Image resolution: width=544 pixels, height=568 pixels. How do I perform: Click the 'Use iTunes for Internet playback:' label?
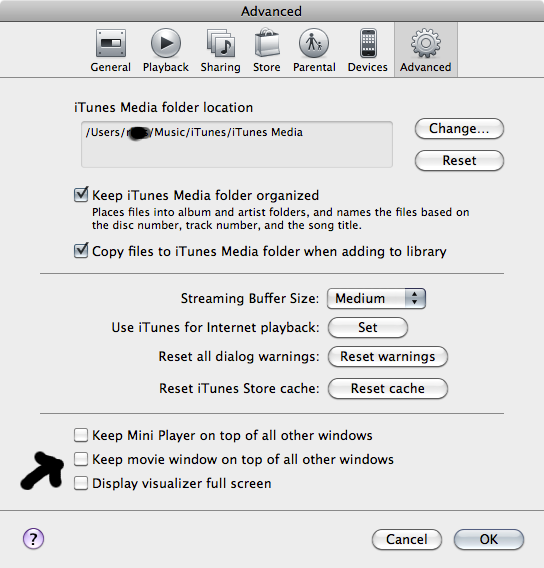pos(215,327)
